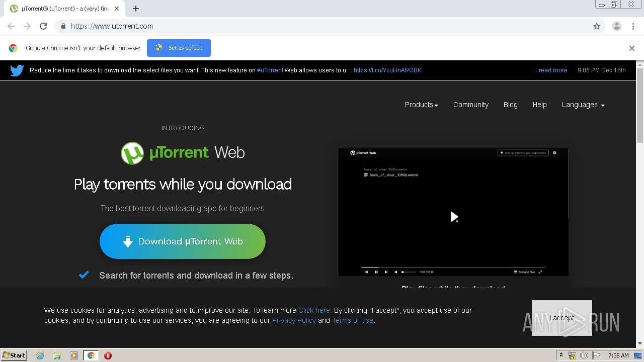Open the Blog menu item
The height and width of the screenshot is (362, 644).
[x=511, y=105]
